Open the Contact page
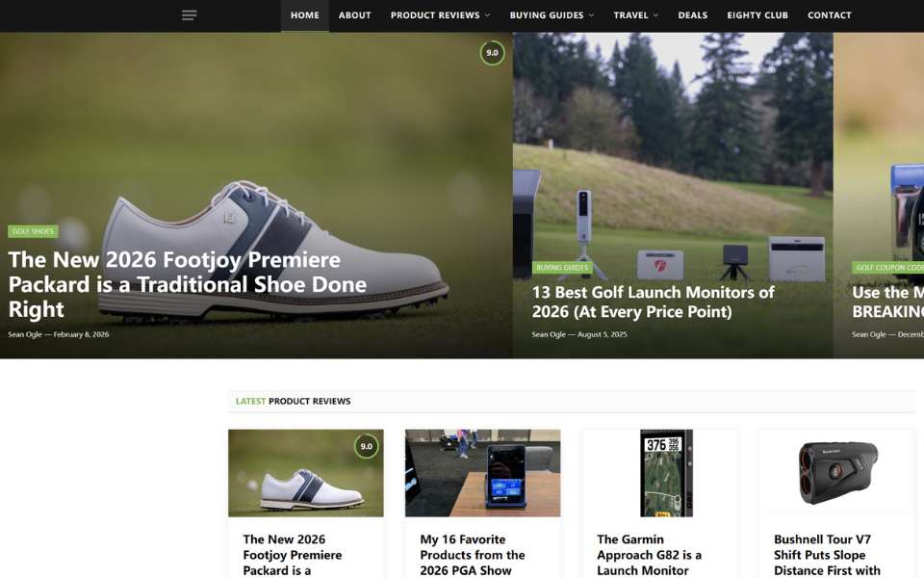This screenshot has width=924, height=578. click(829, 15)
